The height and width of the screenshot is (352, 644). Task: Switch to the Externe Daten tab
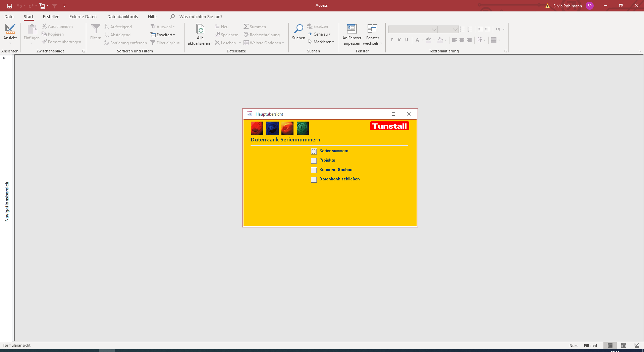[83, 16]
